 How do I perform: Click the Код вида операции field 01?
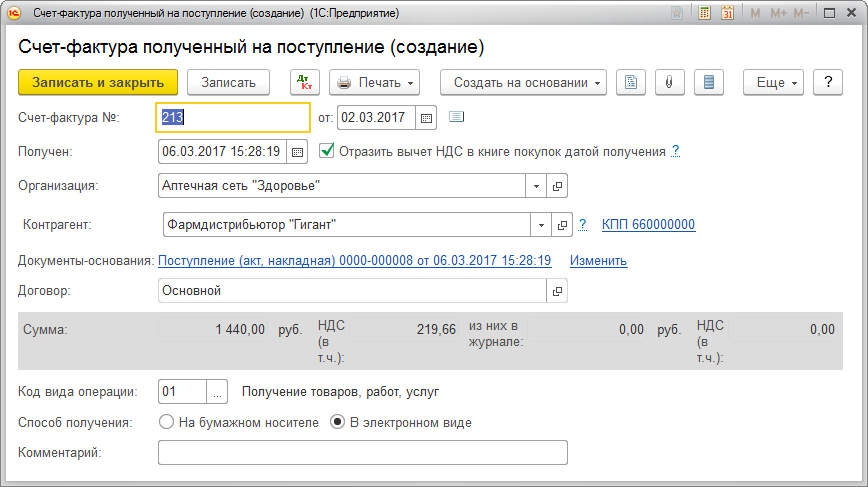(x=182, y=392)
